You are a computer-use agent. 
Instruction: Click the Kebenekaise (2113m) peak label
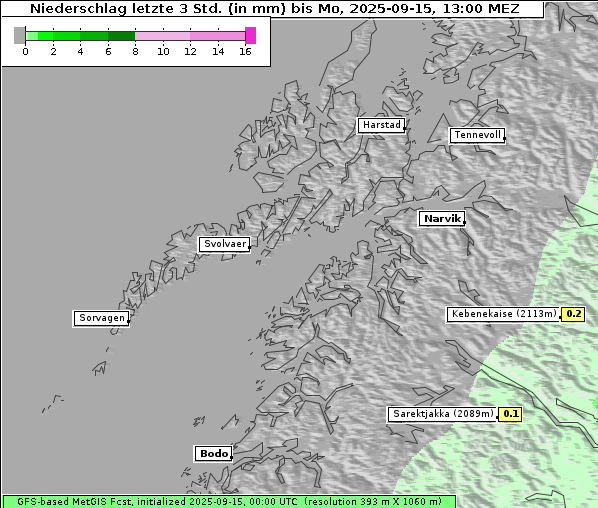click(503, 314)
